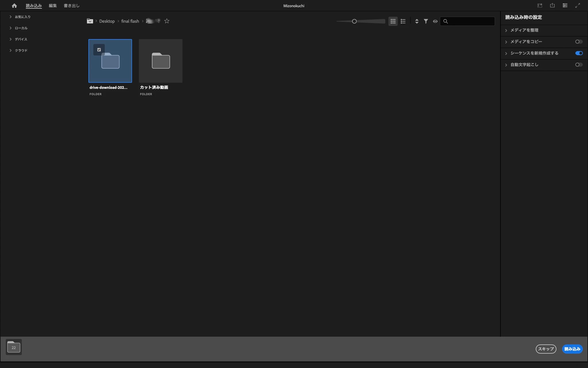
Task: Click the blue 読み込み button
Action: click(572, 349)
